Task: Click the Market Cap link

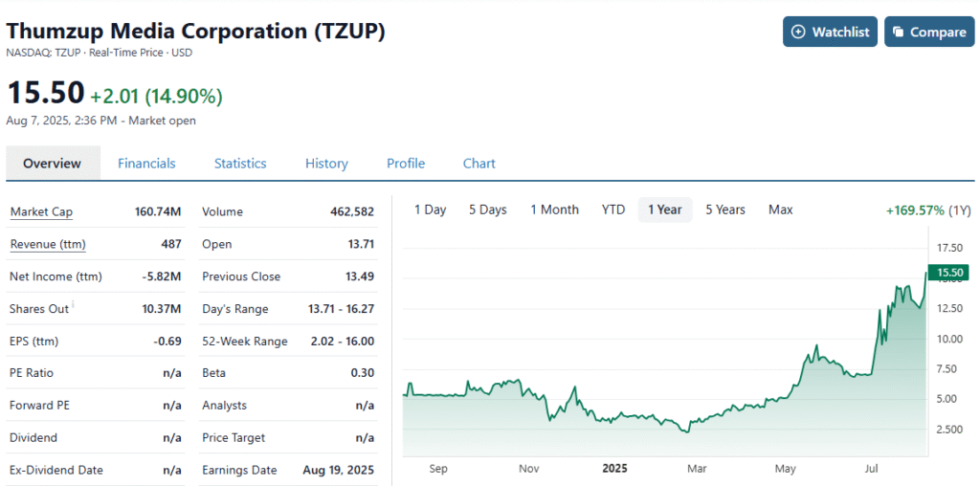Action: click(41, 211)
